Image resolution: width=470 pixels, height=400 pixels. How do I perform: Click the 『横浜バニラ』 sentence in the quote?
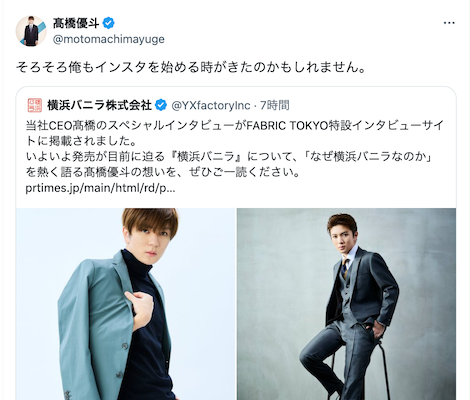[229, 157]
